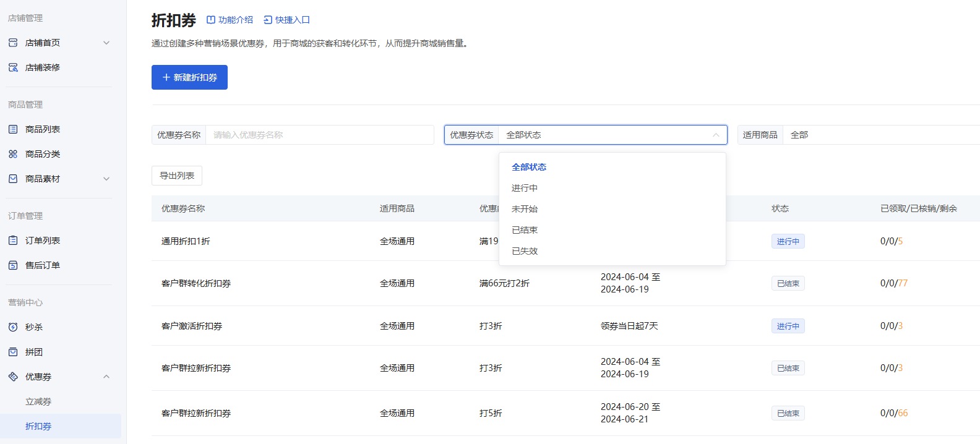
Task: Close the 优惠券状态 dropdown via arrow
Action: tap(716, 135)
